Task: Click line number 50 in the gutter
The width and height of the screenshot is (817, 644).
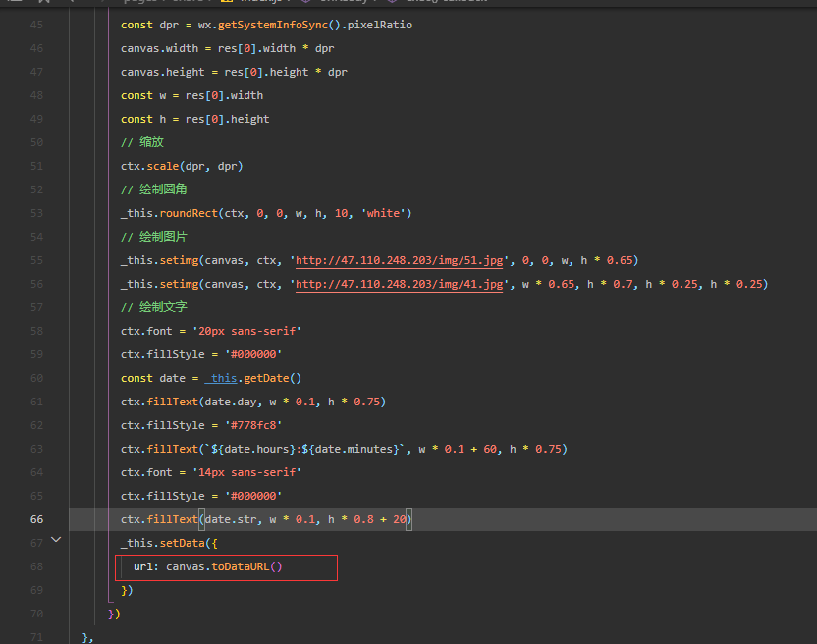Action: click(x=36, y=142)
